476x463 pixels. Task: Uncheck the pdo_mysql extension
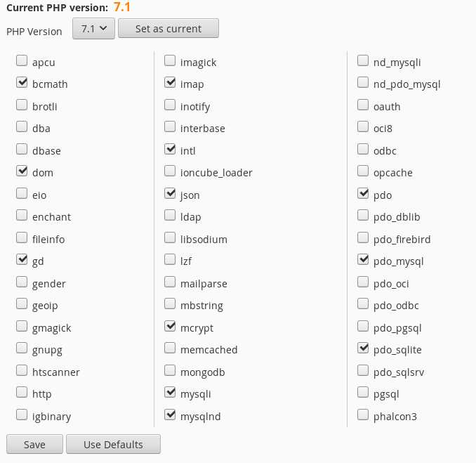click(x=363, y=260)
